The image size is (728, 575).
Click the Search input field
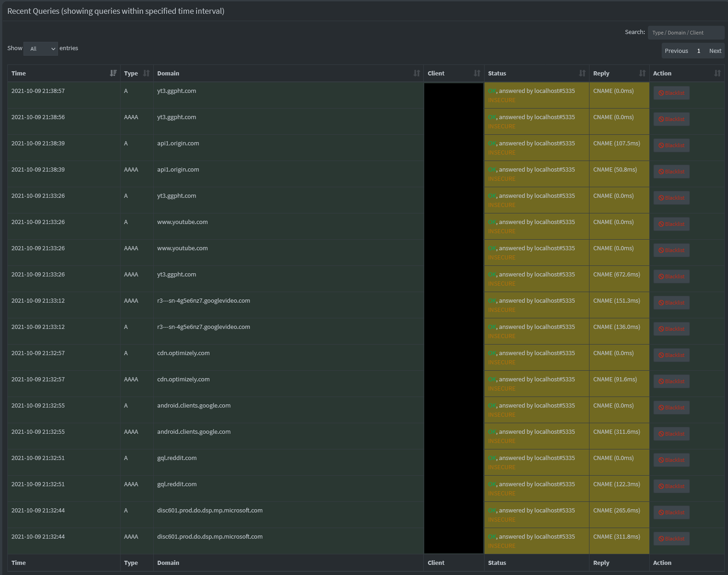tap(686, 33)
